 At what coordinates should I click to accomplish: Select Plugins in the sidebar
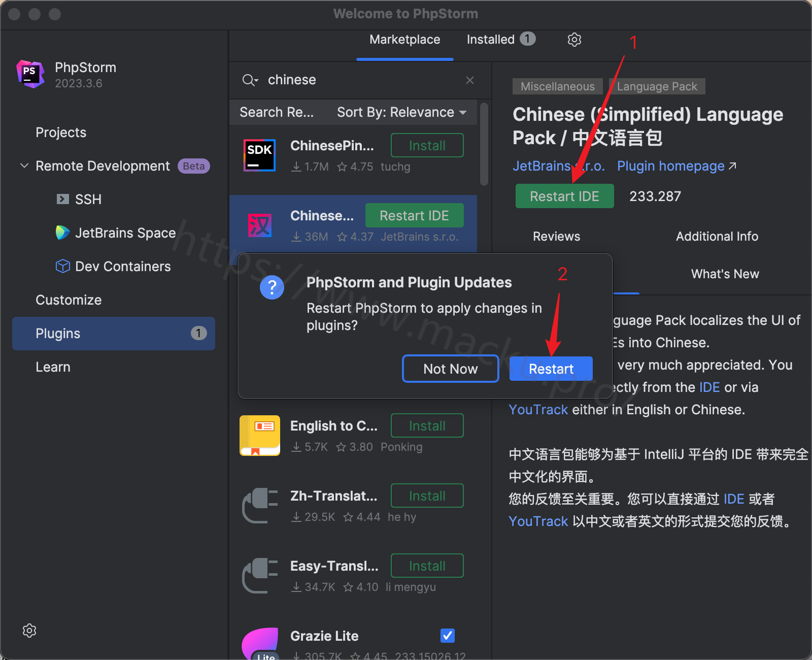(114, 334)
